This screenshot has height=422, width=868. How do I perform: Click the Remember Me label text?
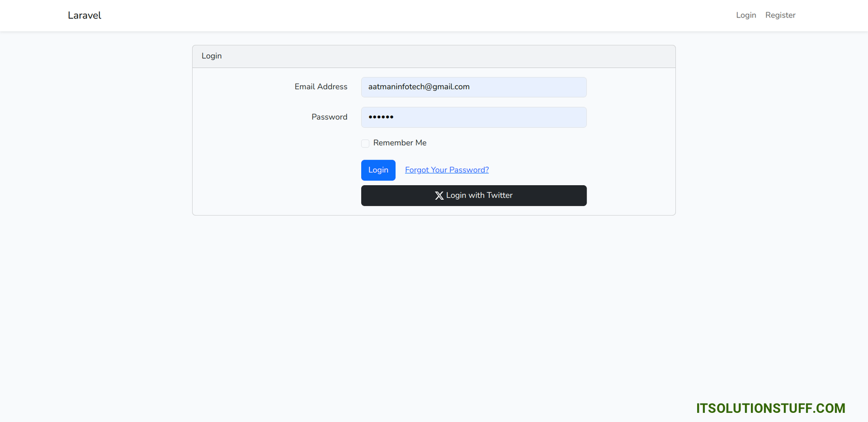(x=400, y=143)
